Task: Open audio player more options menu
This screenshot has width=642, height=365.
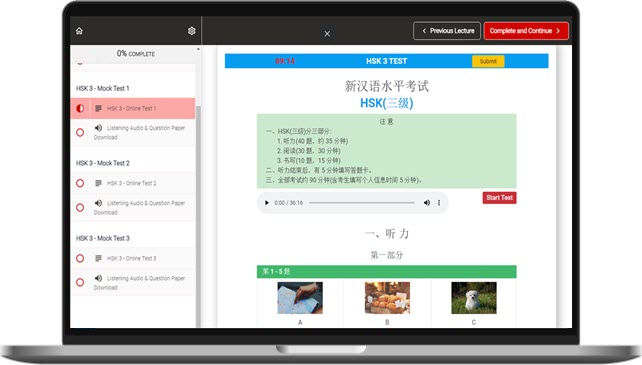Action: click(x=439, y=203)
